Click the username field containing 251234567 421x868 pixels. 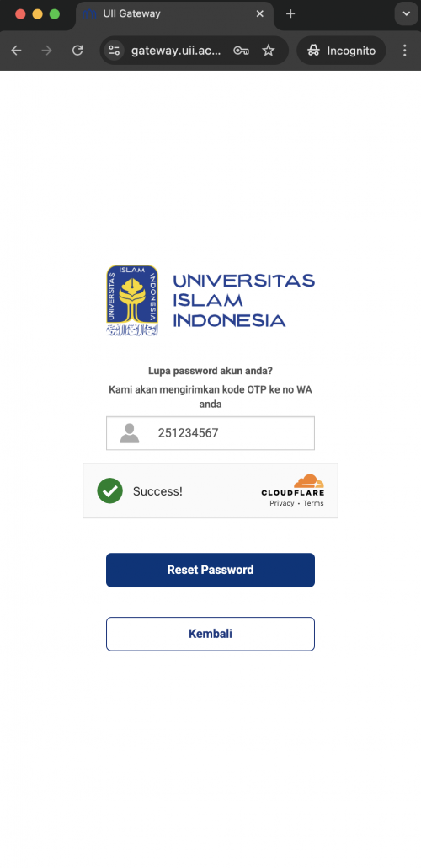[x=210, y=433]
